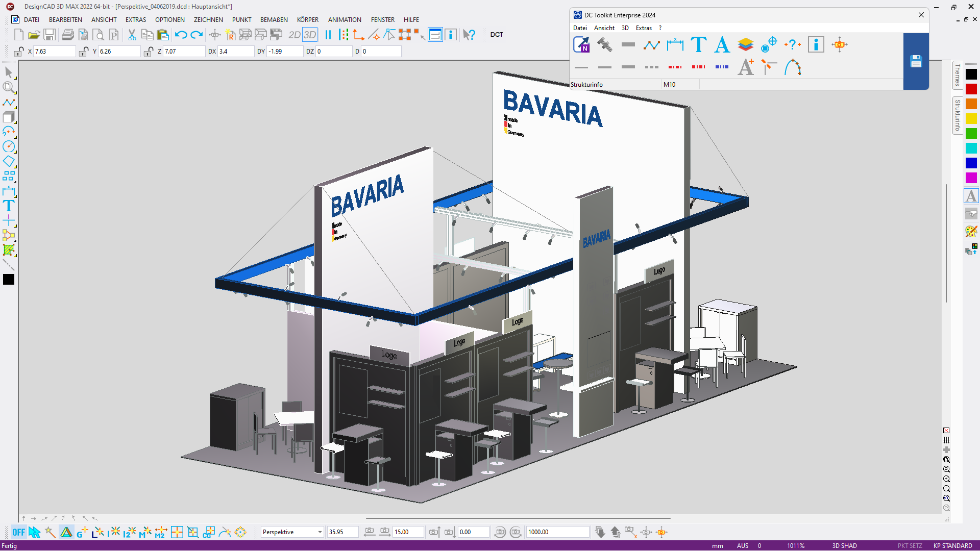
Task: Click the KP STANDARD status entry
Action: (x=952, y=546)
